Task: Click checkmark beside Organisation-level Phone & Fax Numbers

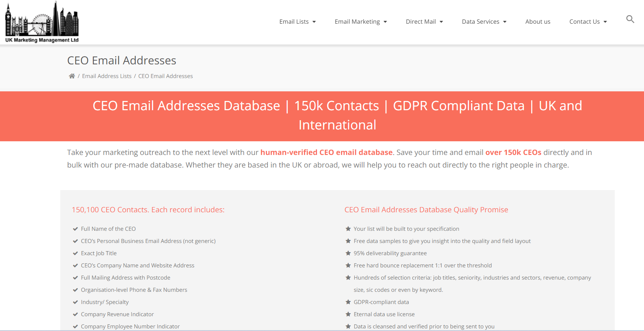Action: 75,290
